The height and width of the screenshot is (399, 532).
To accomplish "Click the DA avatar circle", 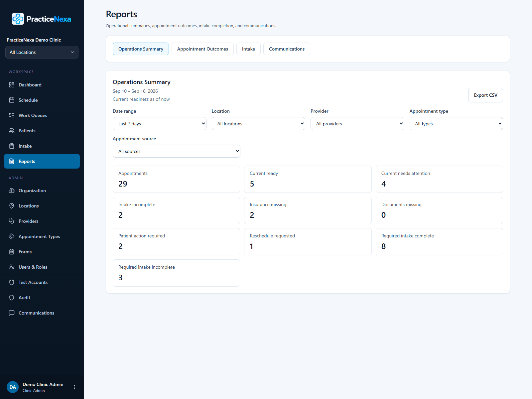I will click(x=13, y=387).
